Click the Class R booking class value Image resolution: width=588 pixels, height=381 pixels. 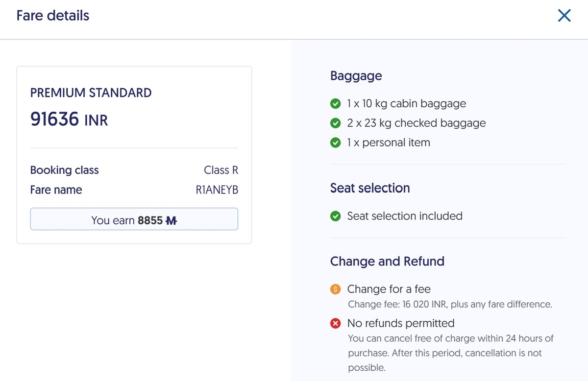221,170
